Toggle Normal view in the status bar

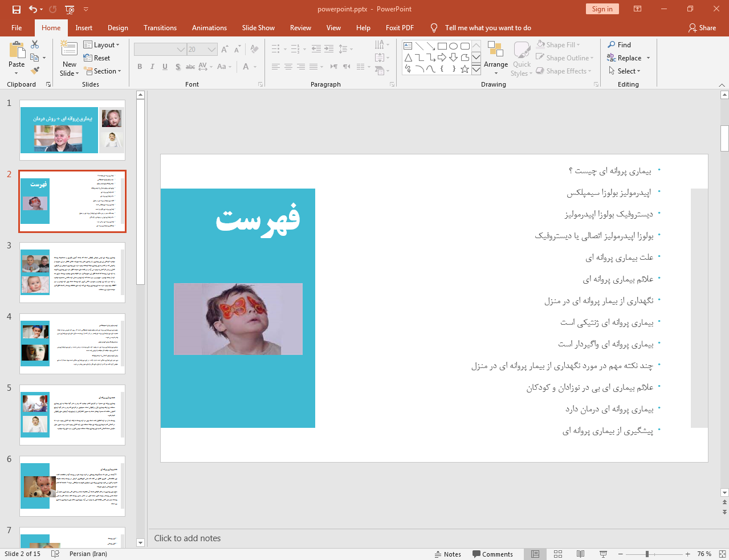coord(535,554)
